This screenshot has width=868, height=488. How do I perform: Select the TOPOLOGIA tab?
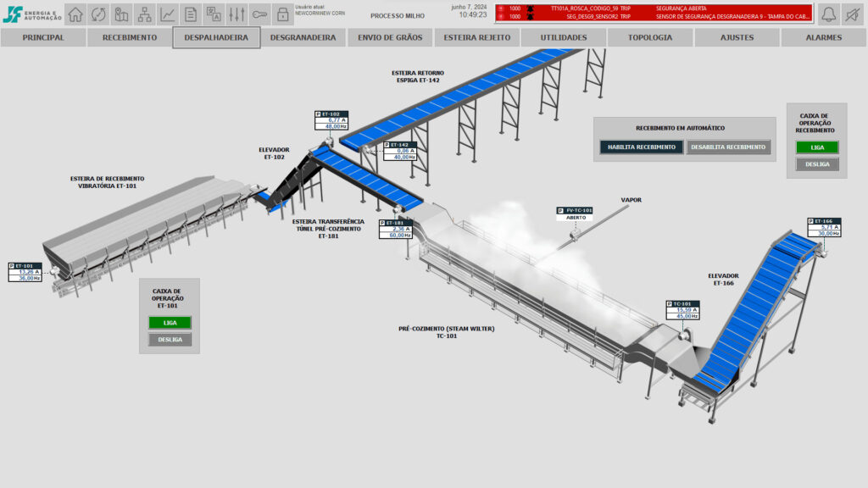pyautogui.click(x=650, y=37)
